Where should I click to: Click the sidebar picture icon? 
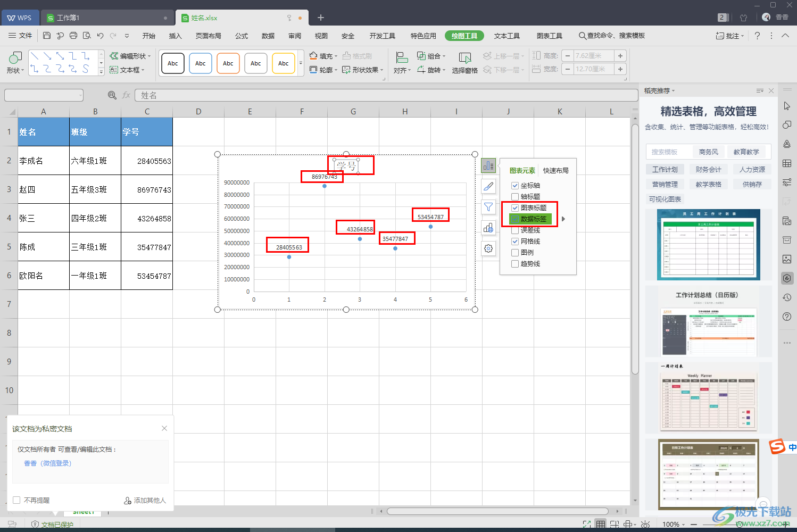pos(787,259)
